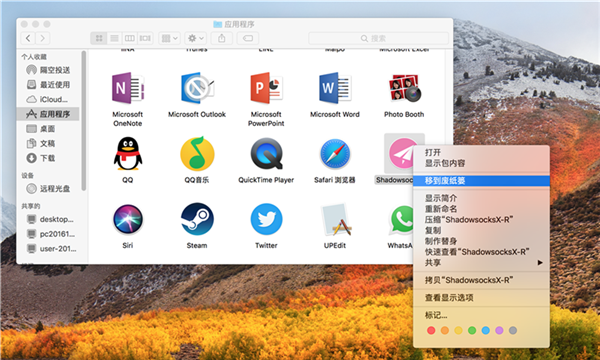The height and width of the screenshot is (360, 600).
Task: Open 隔空投送 in the sidebar
Action: pyautogui.click(x=48, y=70)
